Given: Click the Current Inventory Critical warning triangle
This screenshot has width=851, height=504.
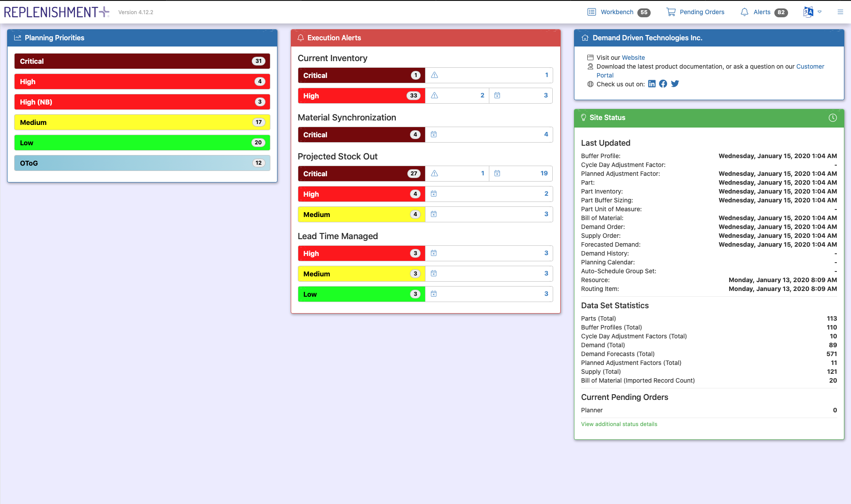Looking at the screenshot, I should 434,75.
